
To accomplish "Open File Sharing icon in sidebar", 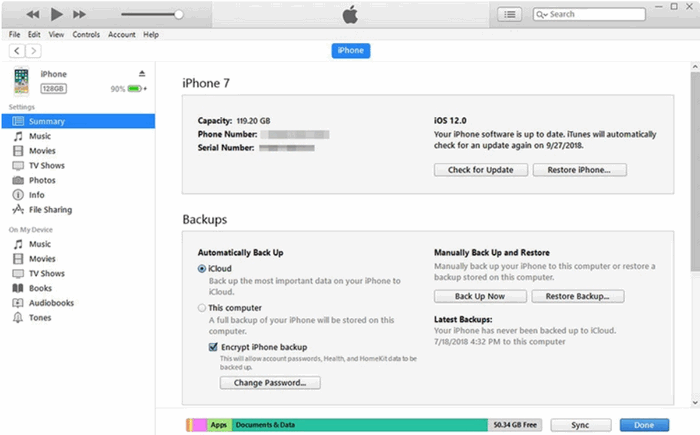I will tap(18, 209).
